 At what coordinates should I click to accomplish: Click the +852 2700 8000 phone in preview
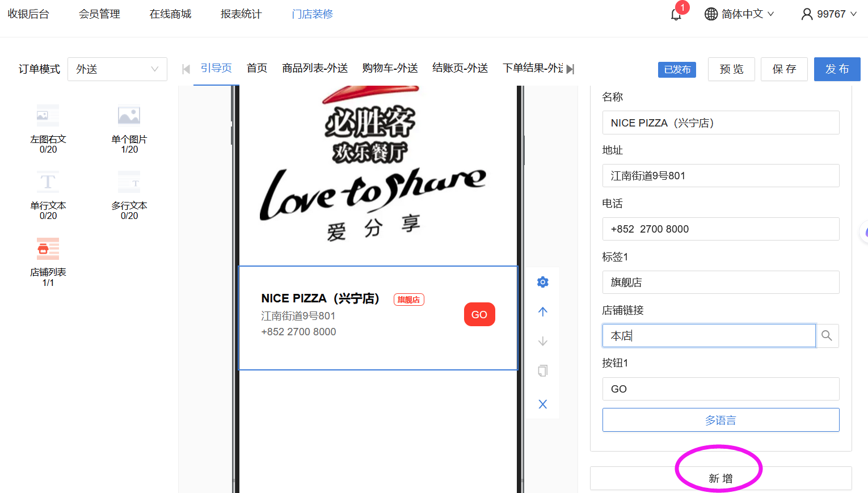click(298, 332)
